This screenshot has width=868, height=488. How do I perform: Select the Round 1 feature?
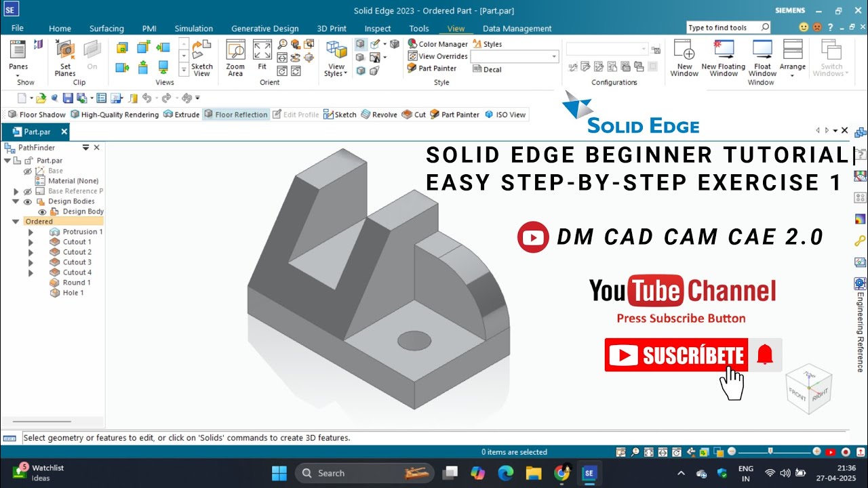coord(70,283)
